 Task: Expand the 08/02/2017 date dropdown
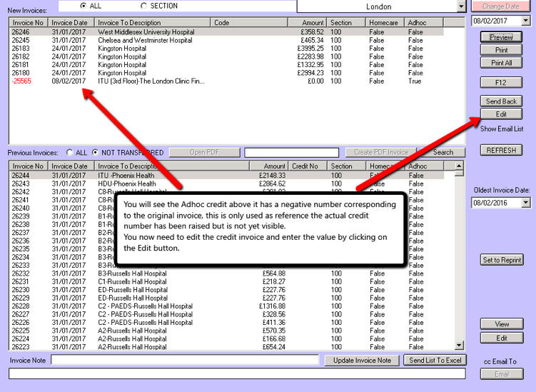click(x=526, y=21)
